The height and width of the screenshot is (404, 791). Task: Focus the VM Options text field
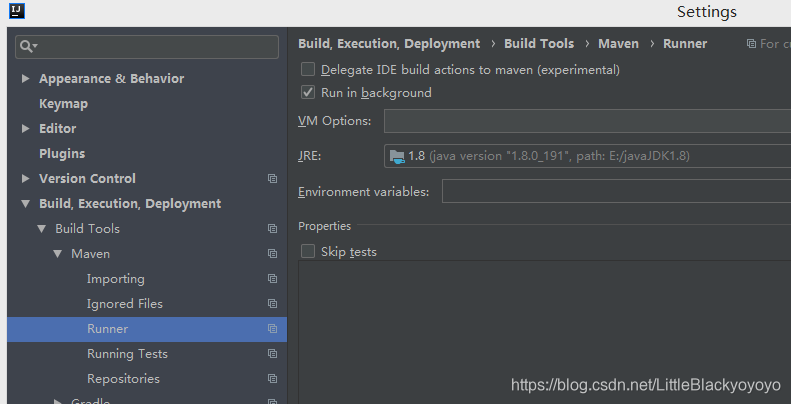(x=588, y=121)
